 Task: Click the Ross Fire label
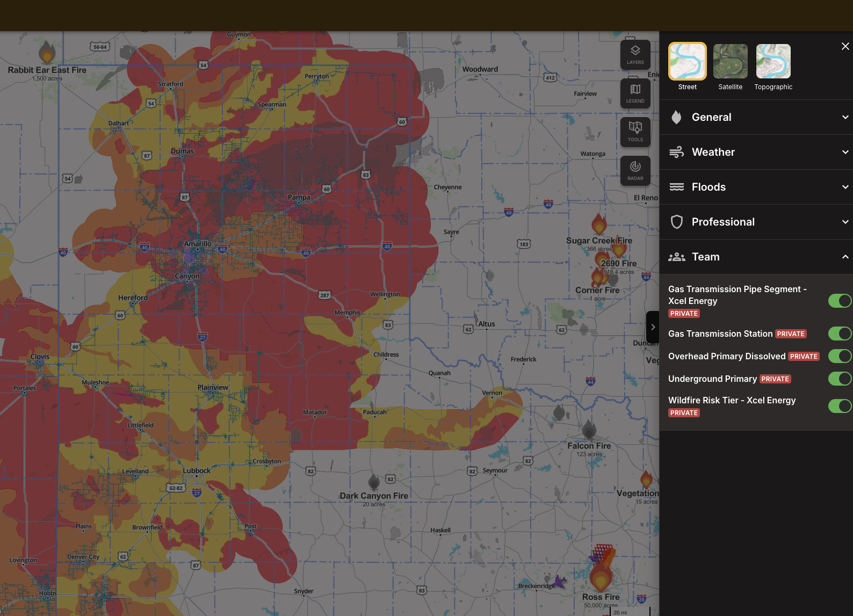click(x=601, y=597)
